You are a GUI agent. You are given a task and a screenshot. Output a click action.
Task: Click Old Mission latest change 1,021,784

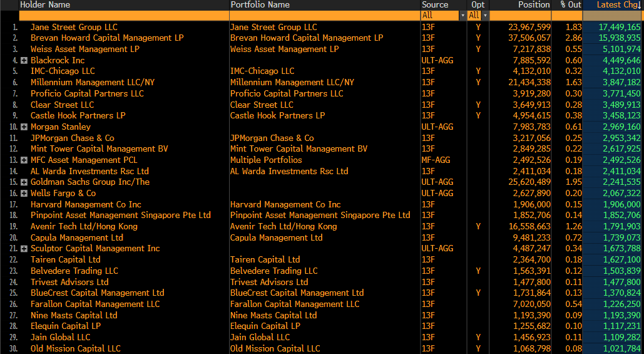coord(621,348)
